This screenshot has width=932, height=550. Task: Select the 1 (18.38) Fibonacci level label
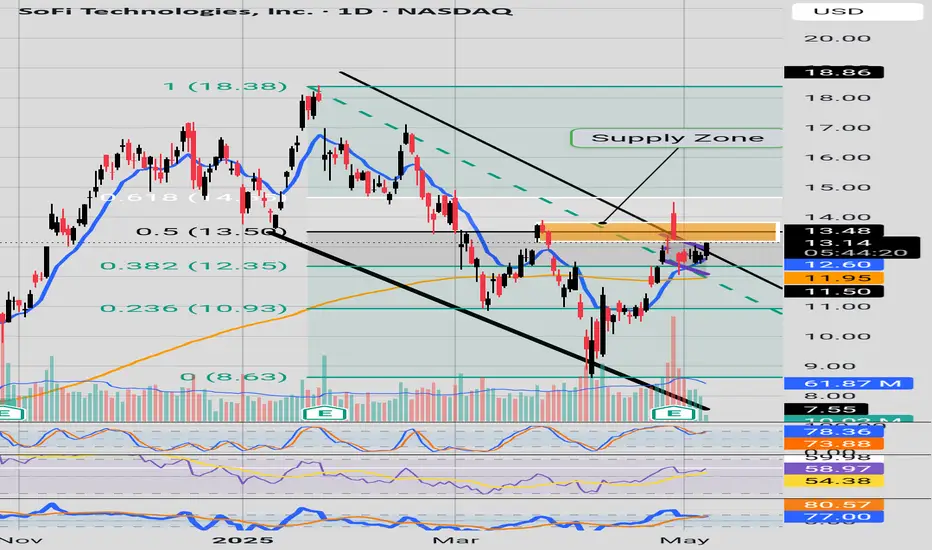click(x=225, y=86)
